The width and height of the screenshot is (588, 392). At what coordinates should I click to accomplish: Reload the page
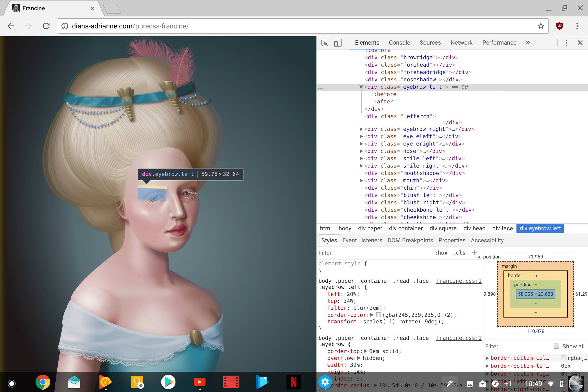(x=46, y=26)
